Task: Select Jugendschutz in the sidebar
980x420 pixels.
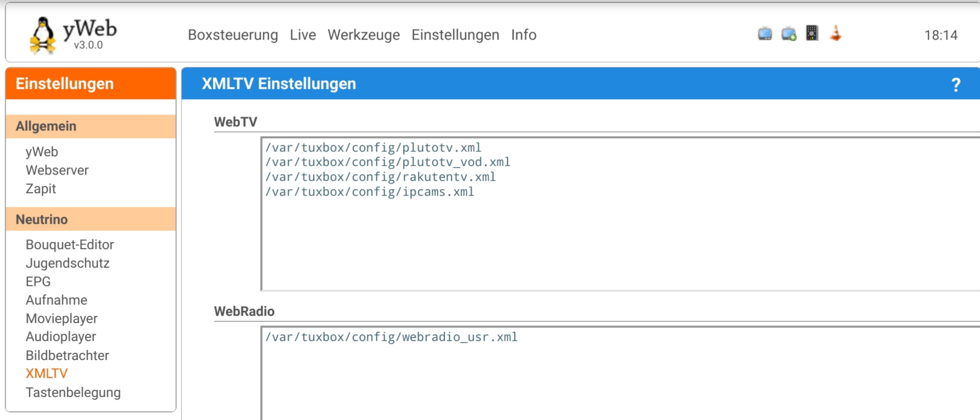Action: pos(67,263)
